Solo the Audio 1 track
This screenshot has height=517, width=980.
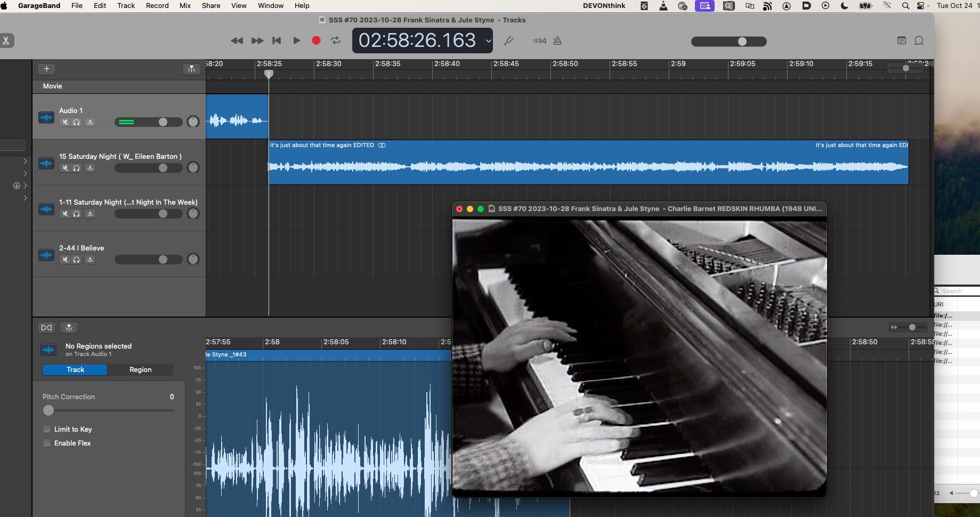coord(77,122)
